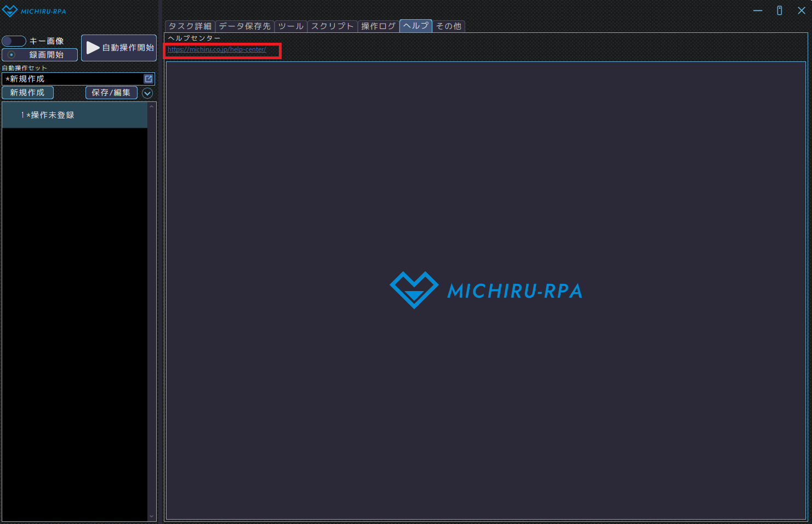
Task: Show the 操作ログ tab
Action: tap(378, 26)
